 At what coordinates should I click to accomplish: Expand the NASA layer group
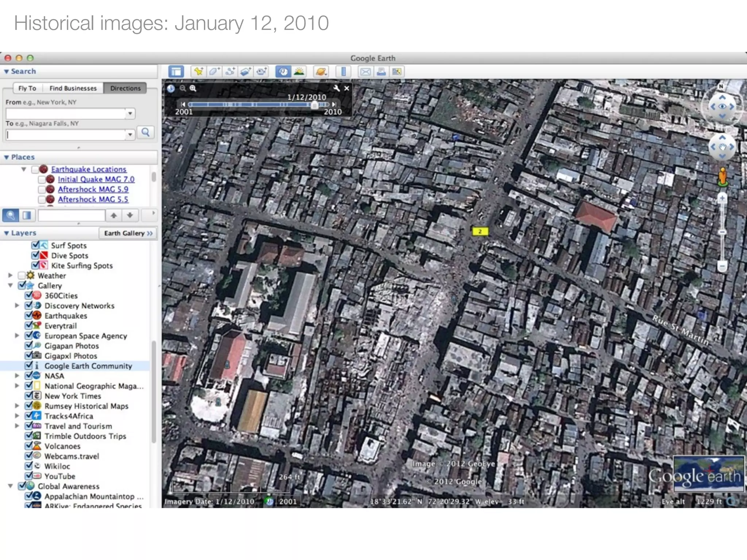17,376
